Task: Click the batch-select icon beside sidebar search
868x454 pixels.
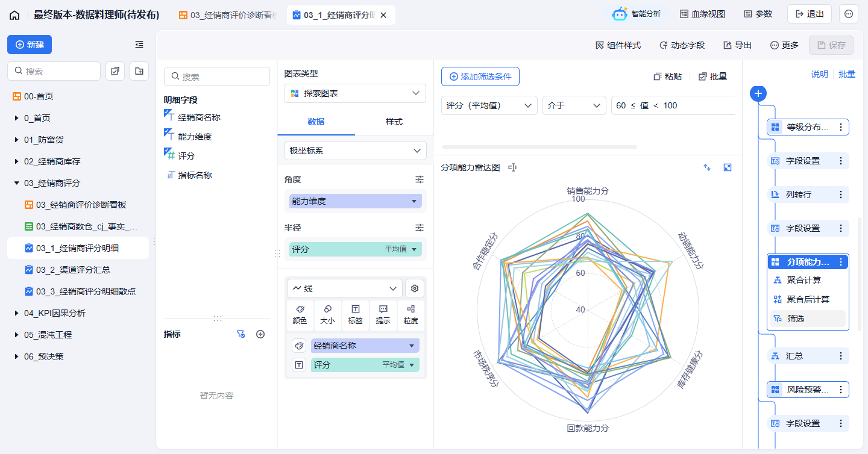Action: (x=115, y=71)
